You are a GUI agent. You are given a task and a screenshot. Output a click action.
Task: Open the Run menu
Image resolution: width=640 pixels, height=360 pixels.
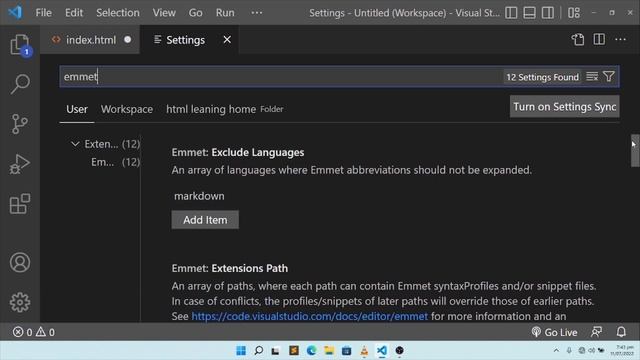[225, 13]
